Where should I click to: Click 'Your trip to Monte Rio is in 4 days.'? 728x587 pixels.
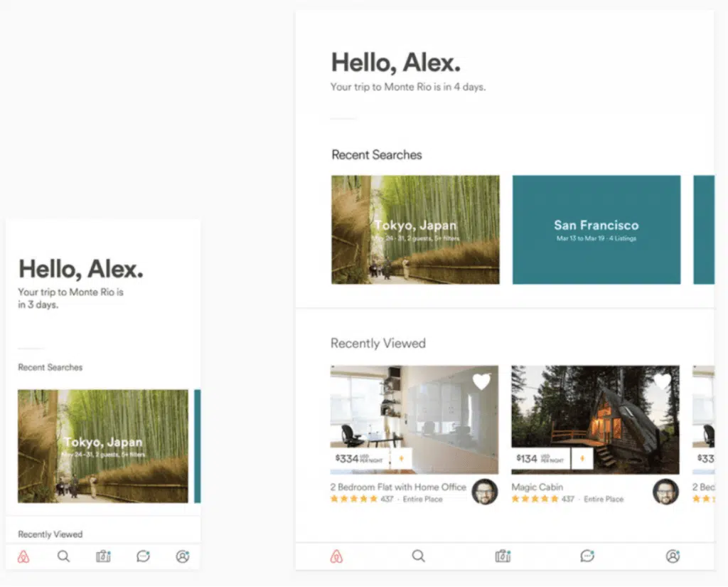point(408,87)
